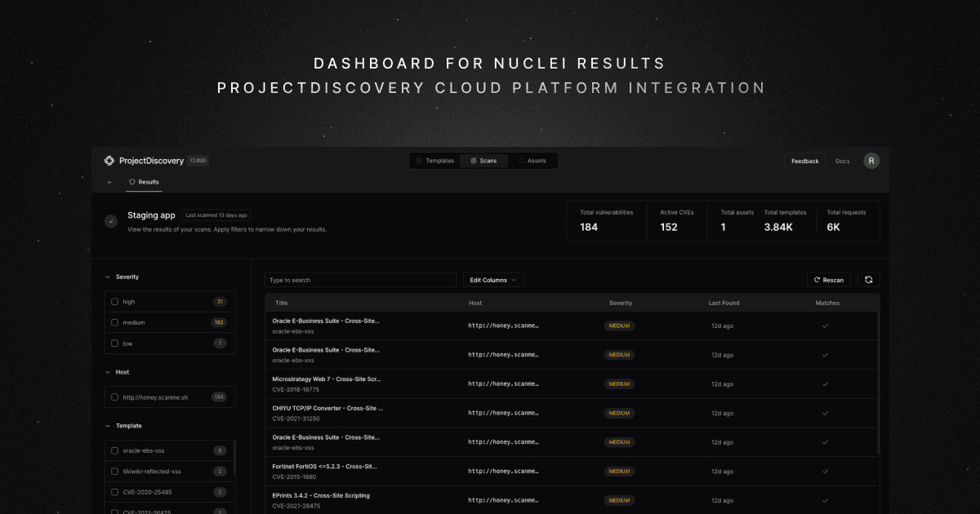Click the Feedback button
The width and height of the screenshot is (980, 514).
[804, 161]
